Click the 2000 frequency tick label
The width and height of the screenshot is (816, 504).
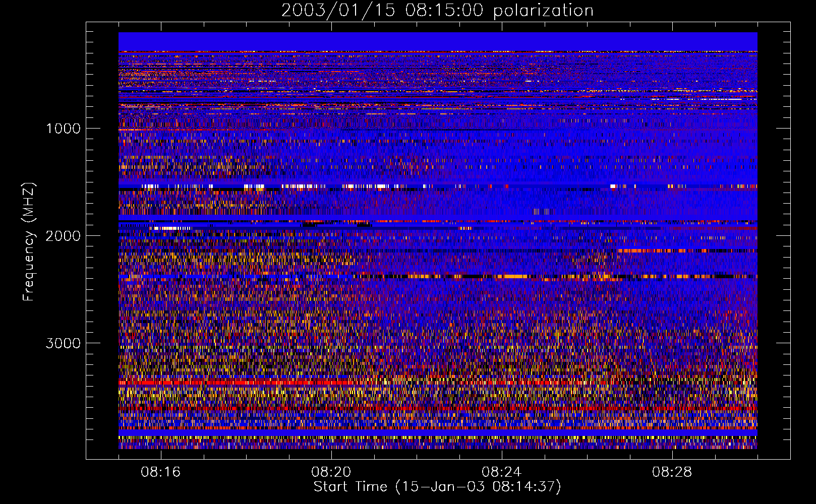63,236
